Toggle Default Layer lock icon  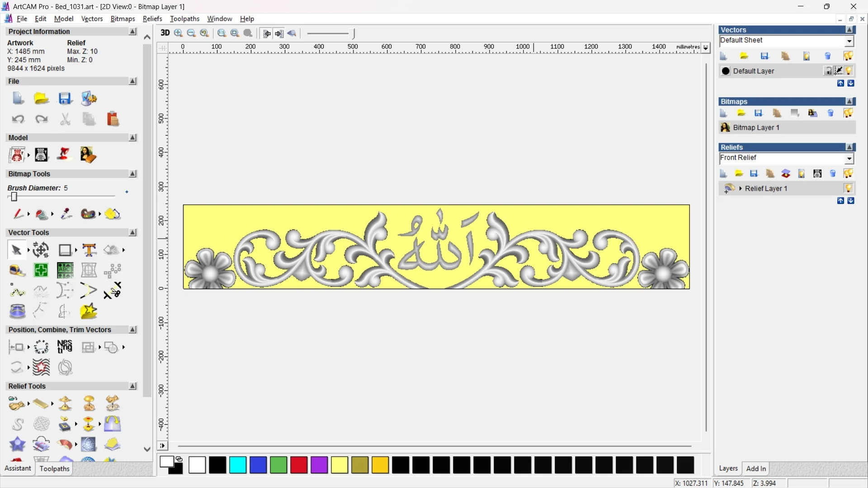tap(828, 70)
